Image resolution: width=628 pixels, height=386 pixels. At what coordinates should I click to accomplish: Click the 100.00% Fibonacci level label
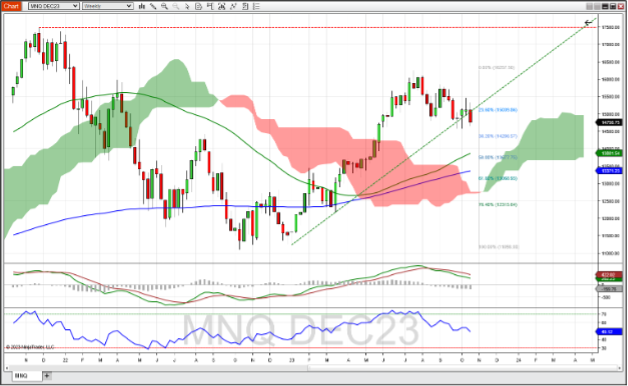click(499, 247)
